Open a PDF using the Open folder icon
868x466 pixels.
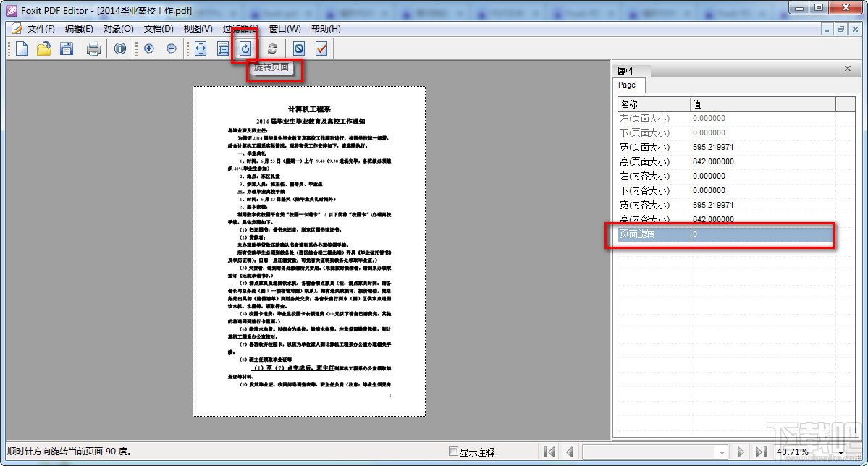[44, 48]
